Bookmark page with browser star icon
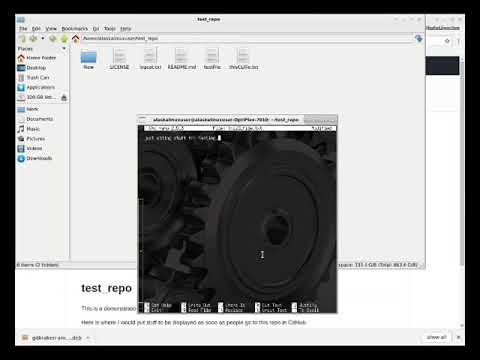The width and height of the screenshot is (480, 360). coord(447,41)
